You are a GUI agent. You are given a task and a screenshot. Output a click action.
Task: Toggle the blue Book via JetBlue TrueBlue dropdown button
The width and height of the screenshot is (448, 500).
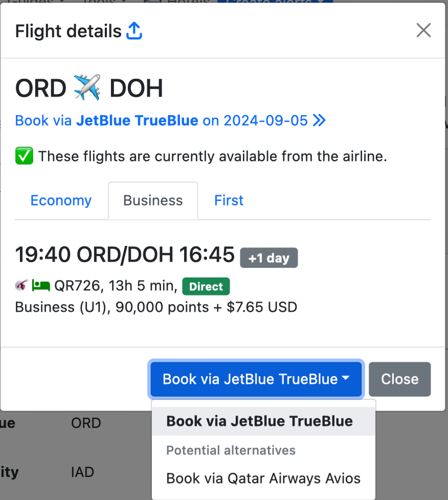click(250, 379)
